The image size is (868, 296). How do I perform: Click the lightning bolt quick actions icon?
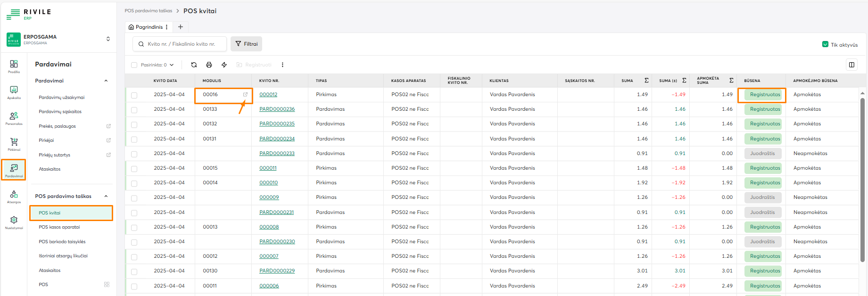(x=224, y=65)
